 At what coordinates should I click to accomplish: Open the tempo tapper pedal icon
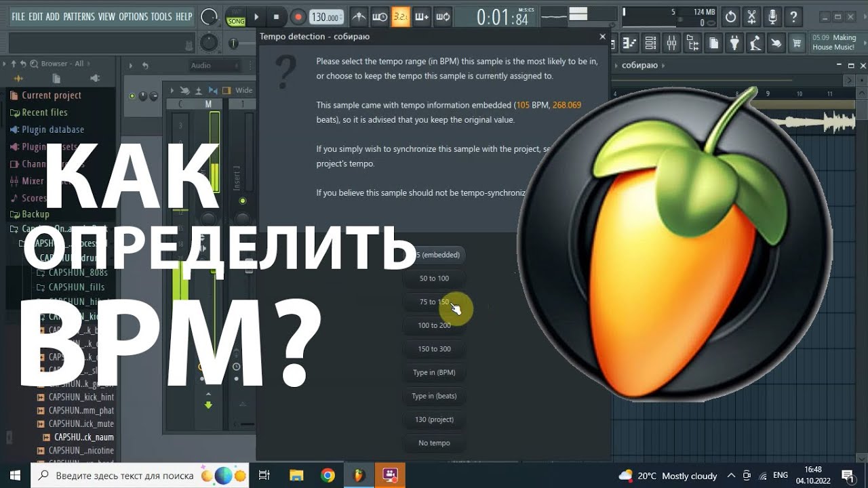[755, 44]
